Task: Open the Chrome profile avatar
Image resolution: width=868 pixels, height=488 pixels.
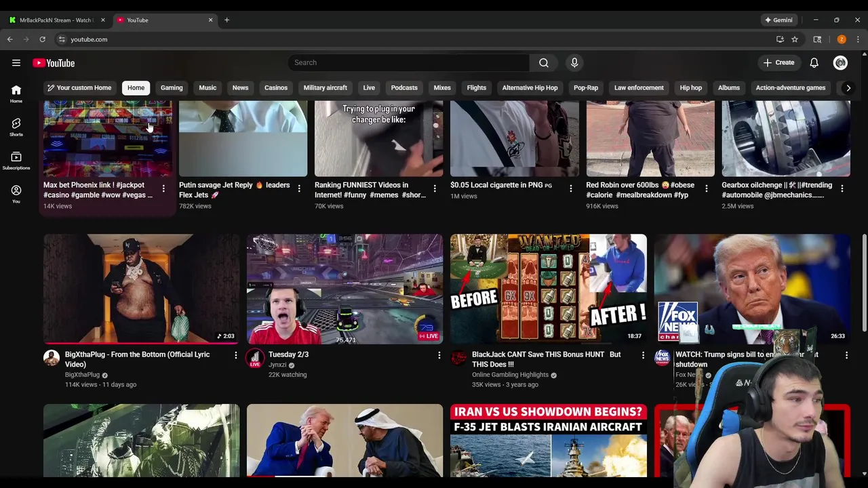Action: [842, 39]
